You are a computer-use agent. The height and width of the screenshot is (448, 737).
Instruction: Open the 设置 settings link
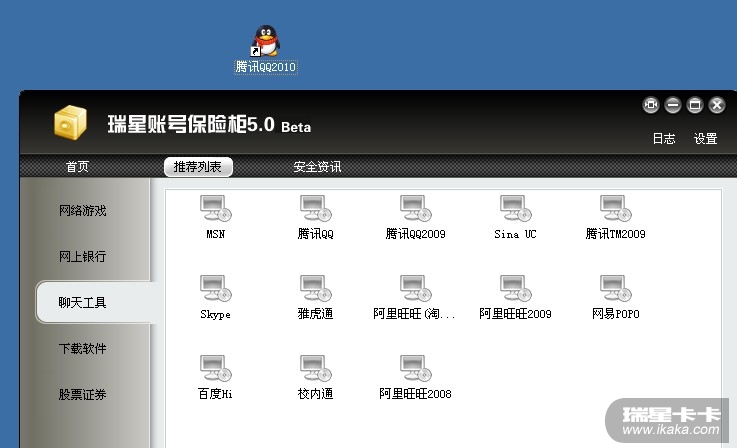coord(706,139)
